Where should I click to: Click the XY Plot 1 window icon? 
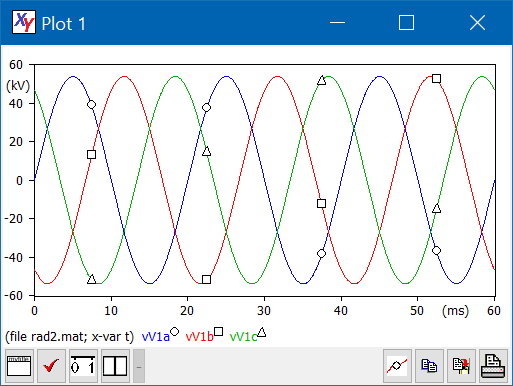(x=24, y=22)
